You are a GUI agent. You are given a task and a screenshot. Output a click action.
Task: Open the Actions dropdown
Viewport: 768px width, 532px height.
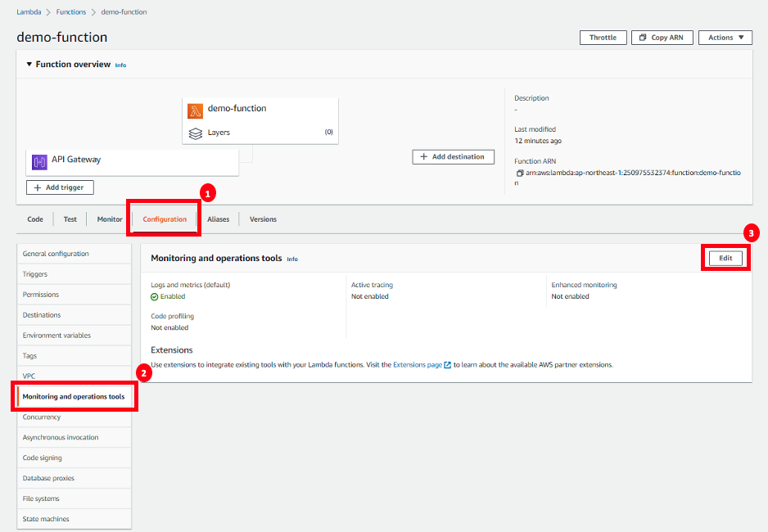725,38
